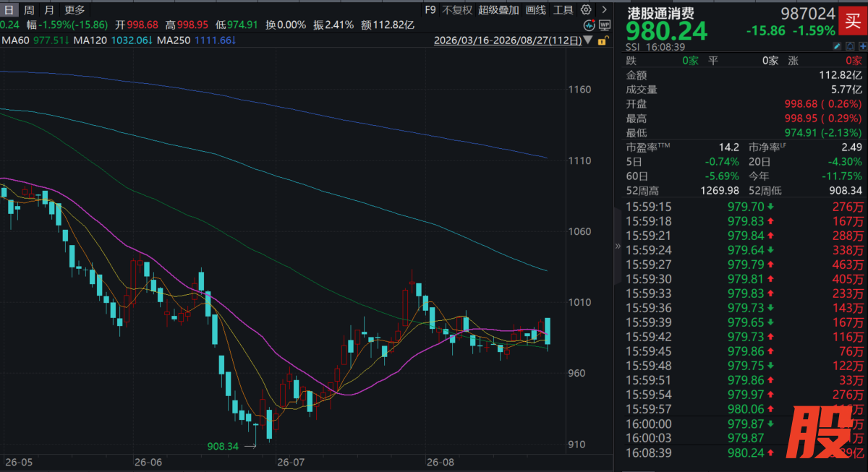Image resolution: width=868 pixels, height=472 pixels.
Task: Click the F9 button
Action: pyautogui.click(x=430, y=10)
